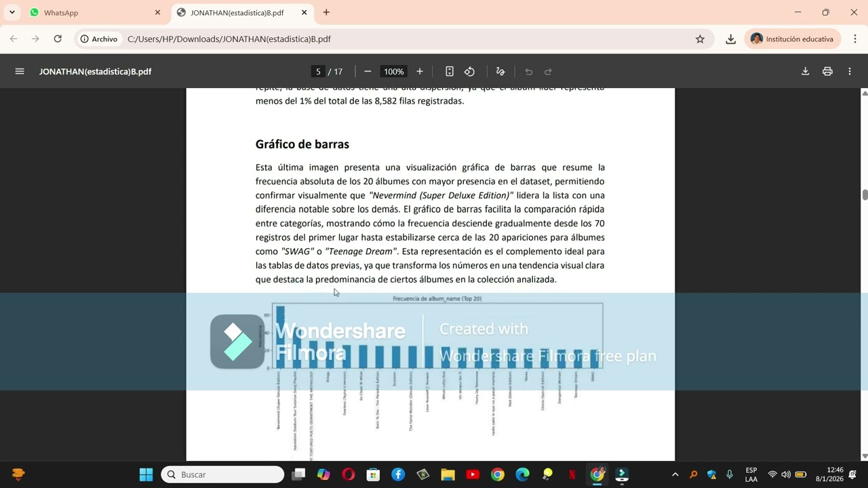Open the notifications bell icon

click(x=853, y=474)
